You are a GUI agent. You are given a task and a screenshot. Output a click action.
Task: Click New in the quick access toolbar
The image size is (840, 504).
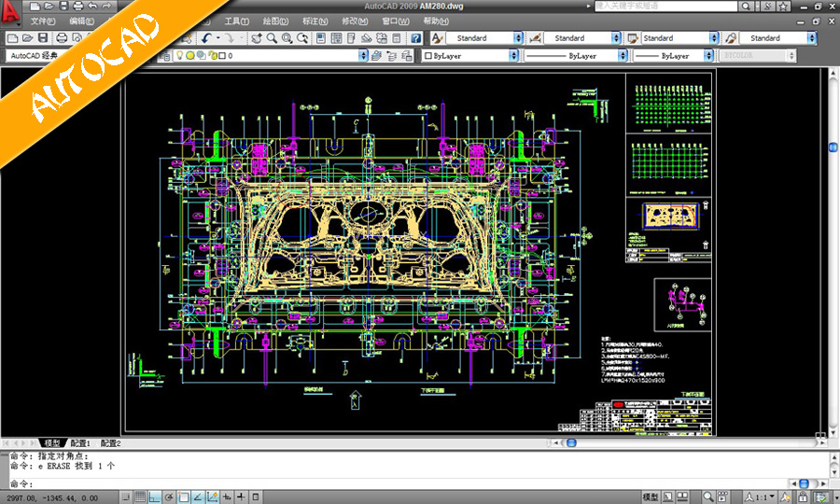(x=35, y=7)
